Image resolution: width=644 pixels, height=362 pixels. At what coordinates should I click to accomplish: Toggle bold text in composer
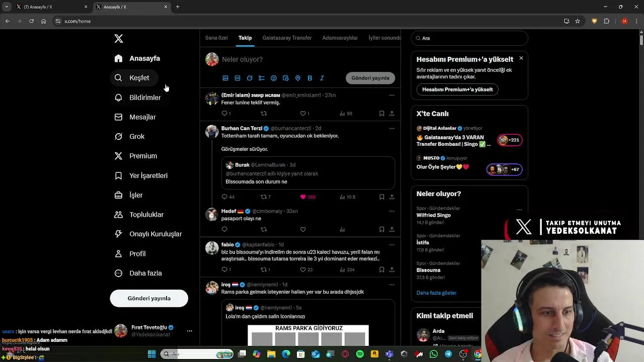tap(310, 78)
